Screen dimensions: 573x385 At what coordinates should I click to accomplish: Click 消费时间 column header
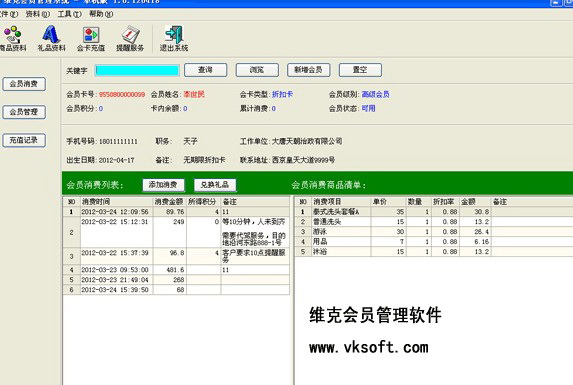[116, 202]
